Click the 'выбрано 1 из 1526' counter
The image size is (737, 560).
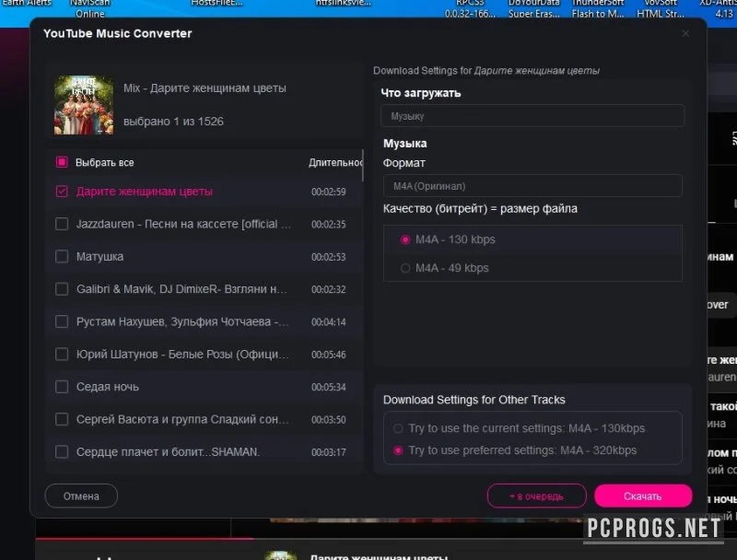(173, 122)
